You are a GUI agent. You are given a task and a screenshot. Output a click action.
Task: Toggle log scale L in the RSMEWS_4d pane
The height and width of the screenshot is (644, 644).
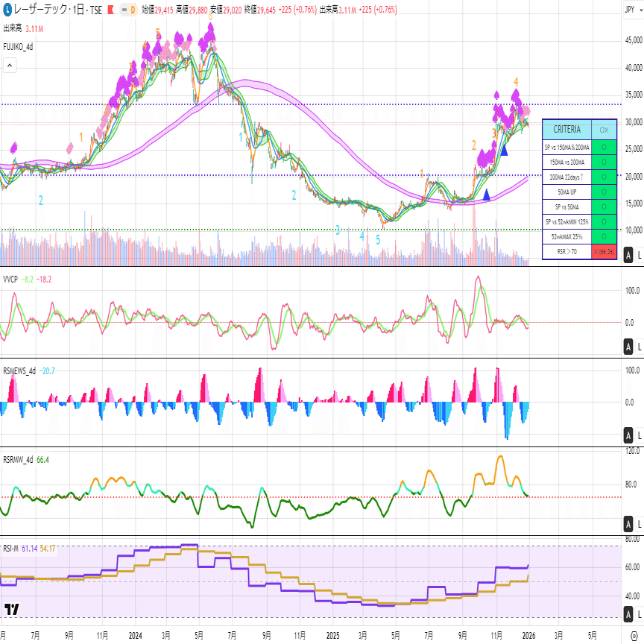(639, 435)
